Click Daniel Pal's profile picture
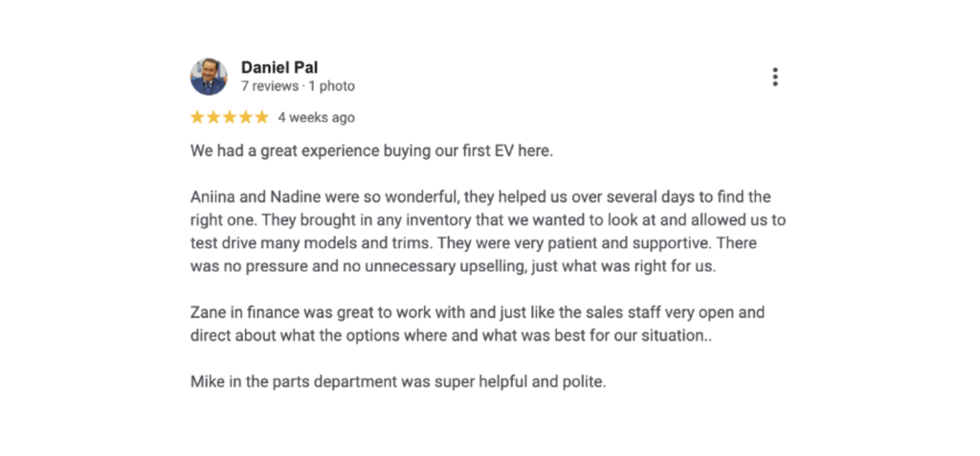 [x=209, y=77]
